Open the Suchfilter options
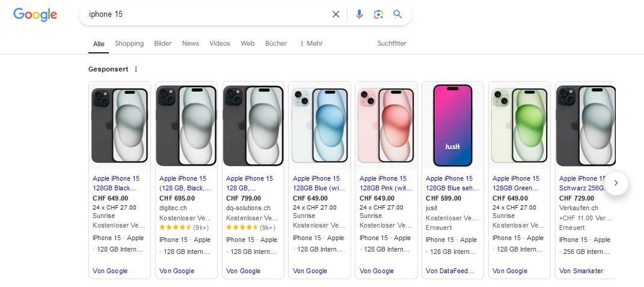Viewport: 644px width, 287px height. pos(391,43)
